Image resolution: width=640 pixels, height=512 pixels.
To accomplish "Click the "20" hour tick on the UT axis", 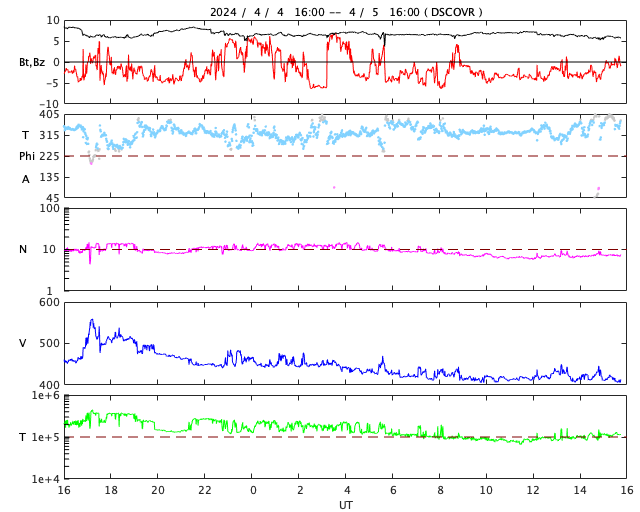I will [158, 490].
